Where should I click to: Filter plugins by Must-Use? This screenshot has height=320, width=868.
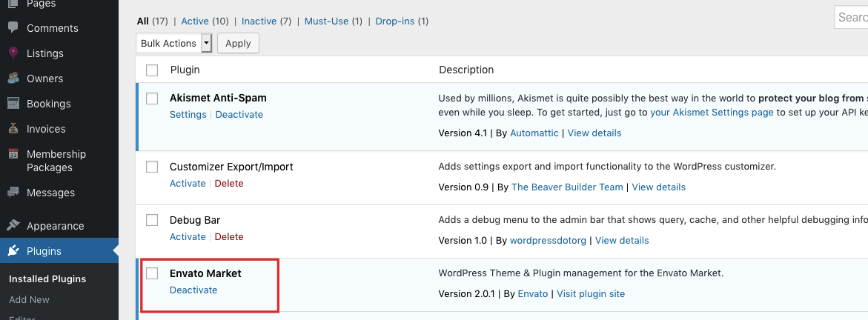326,21
